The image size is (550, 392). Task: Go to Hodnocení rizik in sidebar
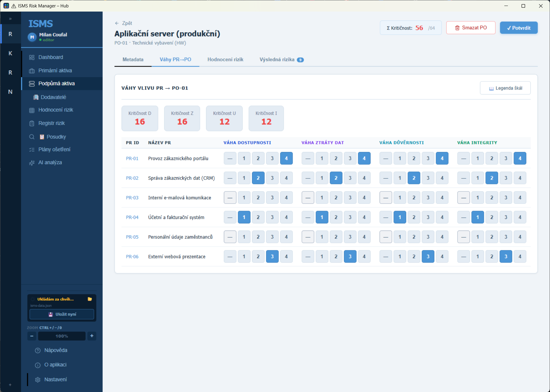point(62,110)
